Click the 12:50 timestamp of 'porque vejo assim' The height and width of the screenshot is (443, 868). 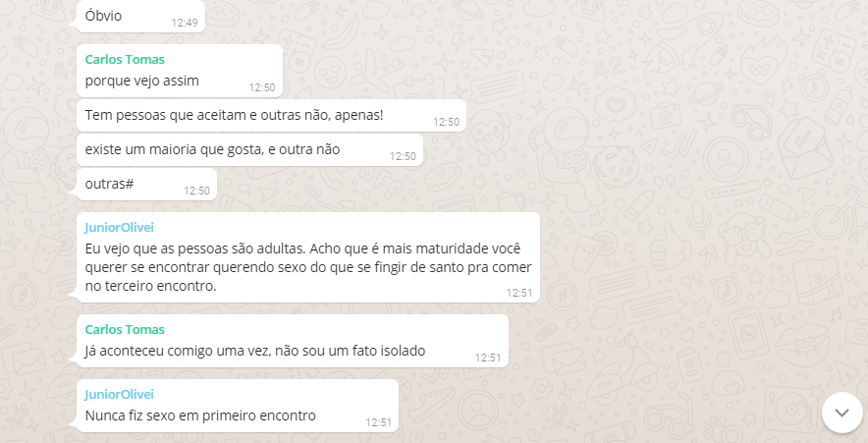pyautogui.click(x=262, y=87)
